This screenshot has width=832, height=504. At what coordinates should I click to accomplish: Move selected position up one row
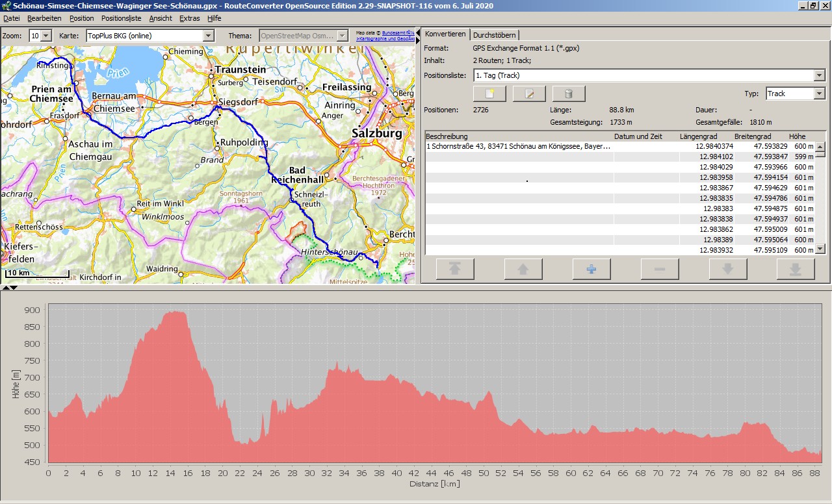pyautogui.click(x=523, y=269)
